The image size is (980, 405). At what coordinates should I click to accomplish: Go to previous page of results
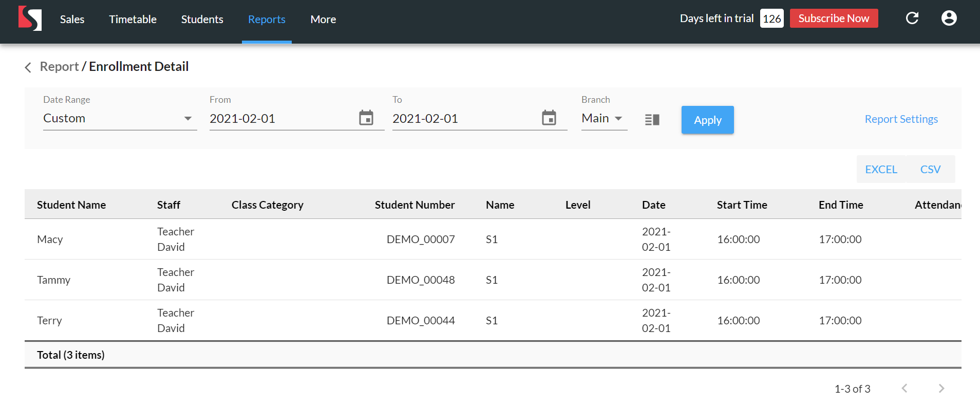pos(904,389)
